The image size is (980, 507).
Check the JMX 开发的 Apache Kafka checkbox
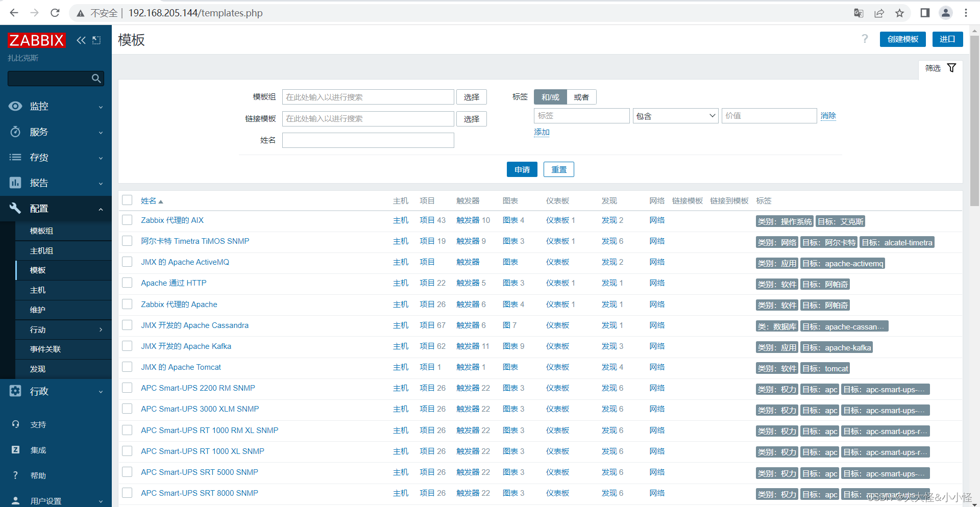point(127,346)
